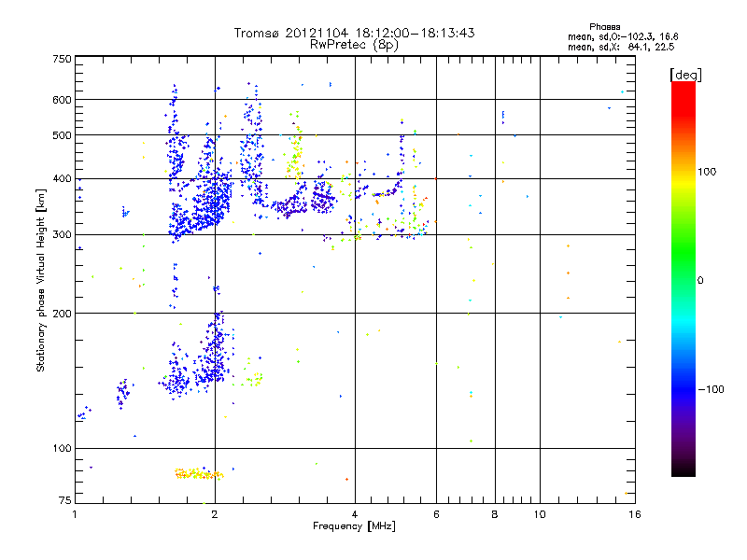This screenshot has width=747, height=560.
Task: Click the 'Stationary phase Virtual Height [km]' axis label
Action: 40,280
